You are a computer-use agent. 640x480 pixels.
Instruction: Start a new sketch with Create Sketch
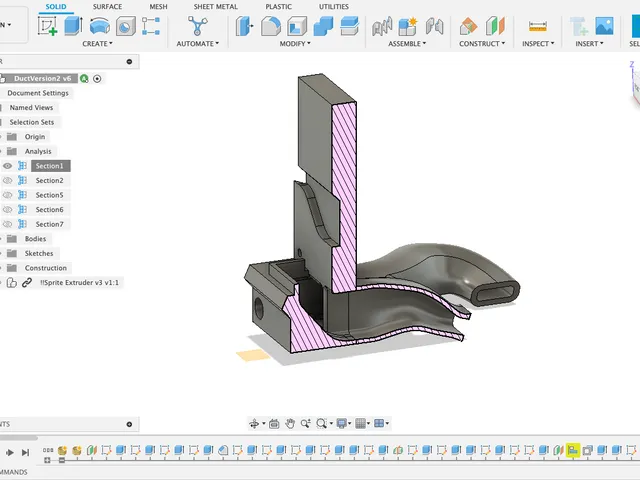(47, 26)
